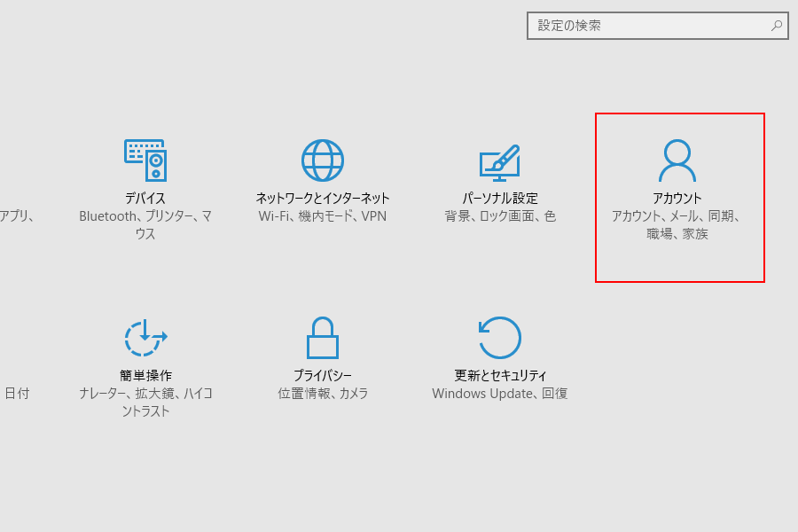This screenshot has height=532, width=798.
Task: Select the パーソナル設定 title text
Action: pos(500,198)
